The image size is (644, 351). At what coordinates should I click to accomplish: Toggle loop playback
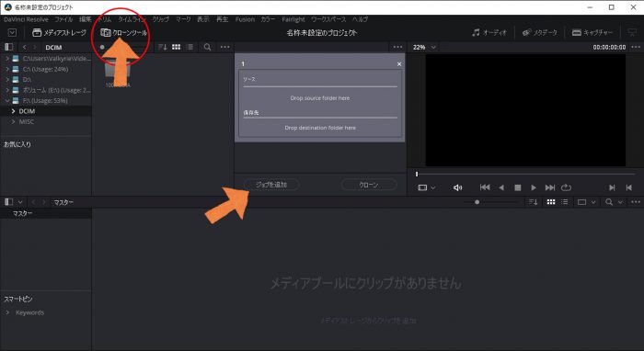tap(566, 187)
